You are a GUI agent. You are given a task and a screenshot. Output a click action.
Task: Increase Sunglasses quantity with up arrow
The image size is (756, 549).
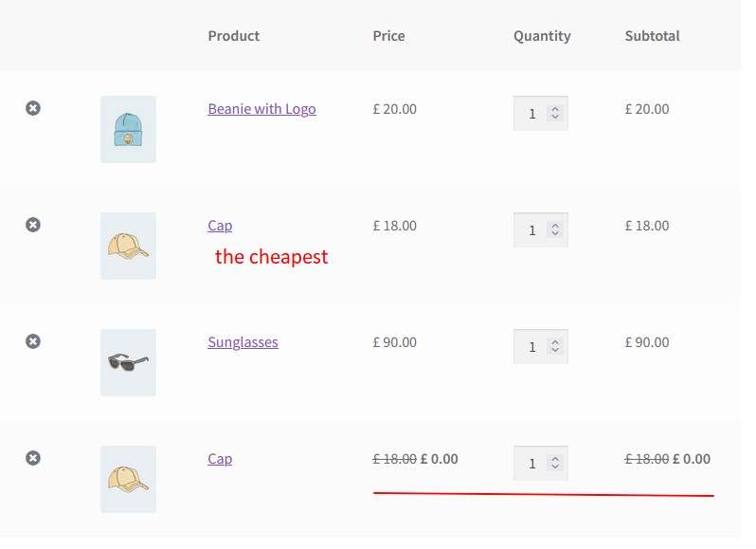(x=555, y=342)
